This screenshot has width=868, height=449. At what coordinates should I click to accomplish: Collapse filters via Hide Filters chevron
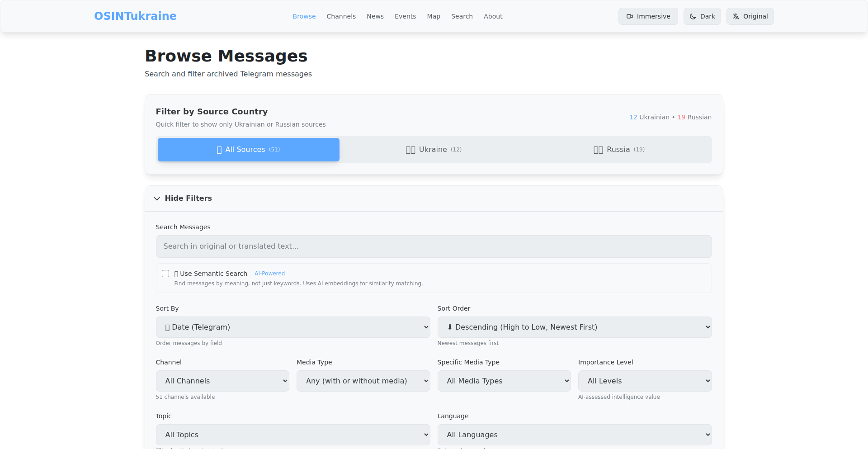click(157, 199)
